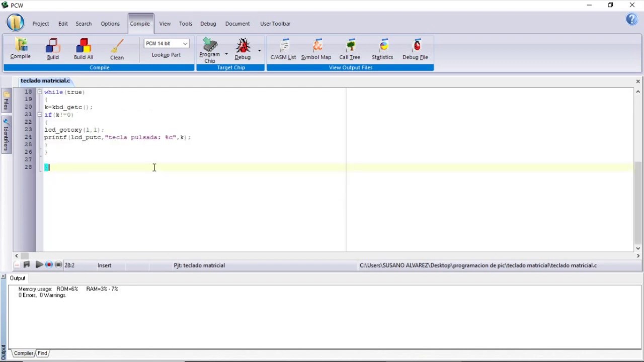Image resolution: width=644 pixels, height=362 pixels.
Task: Click the Build All icon
Action: point(84,49)
